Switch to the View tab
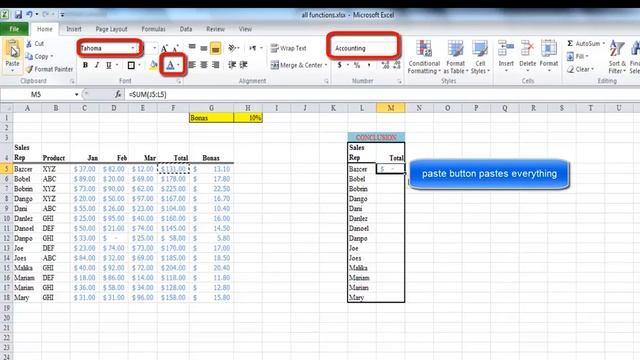This screenshot has height=360, width=640. tap(245, 29)
